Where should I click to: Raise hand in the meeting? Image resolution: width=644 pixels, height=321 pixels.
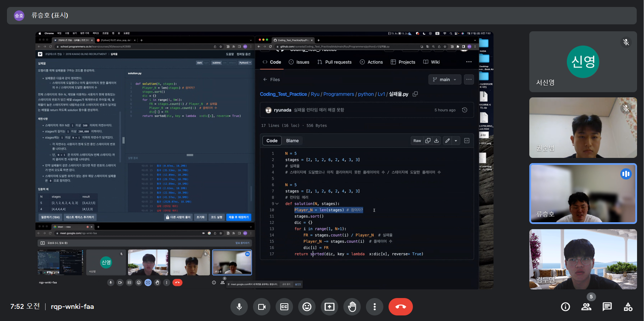352,306
